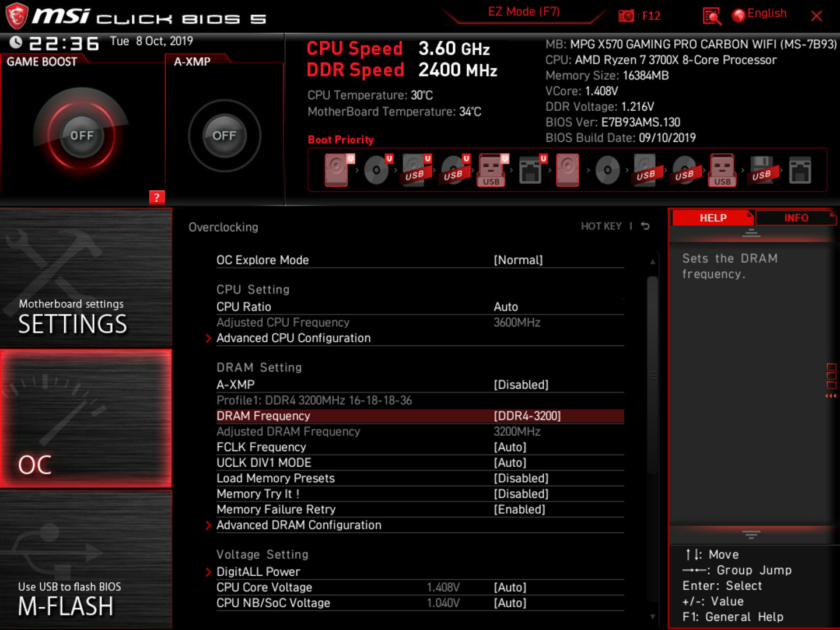Viewport: 840px width, 630px height.
Task: Open Advanced DRAM Configuration
Action: coord(299,525)
